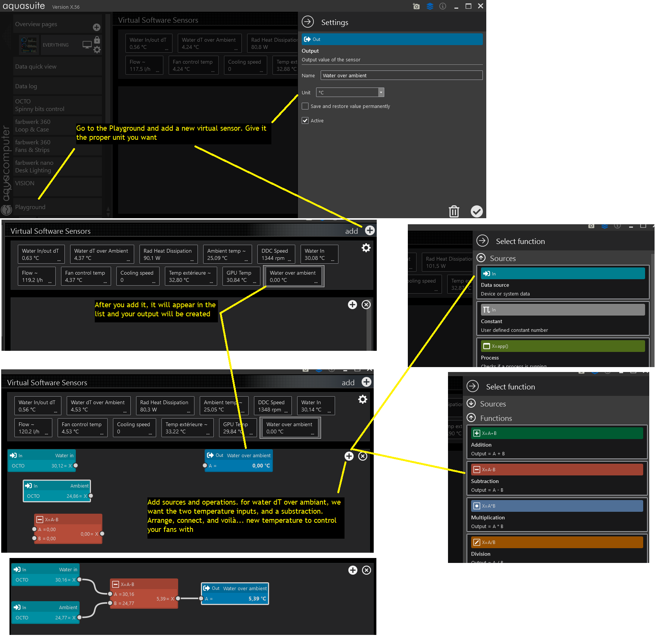The image size is (661, 644).
Task: Select Water In/out dT 0,63 °C tile
Action: 41,254
